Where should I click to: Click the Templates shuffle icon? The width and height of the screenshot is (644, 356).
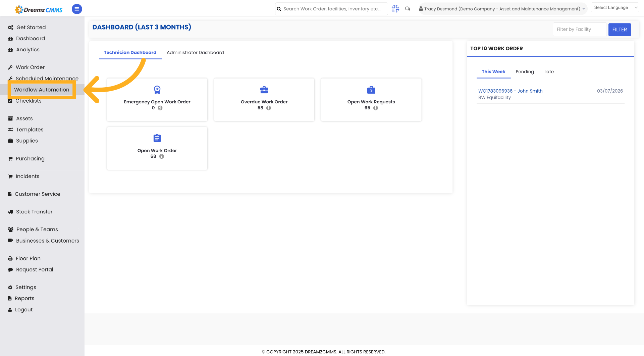[x=10, y=130]
